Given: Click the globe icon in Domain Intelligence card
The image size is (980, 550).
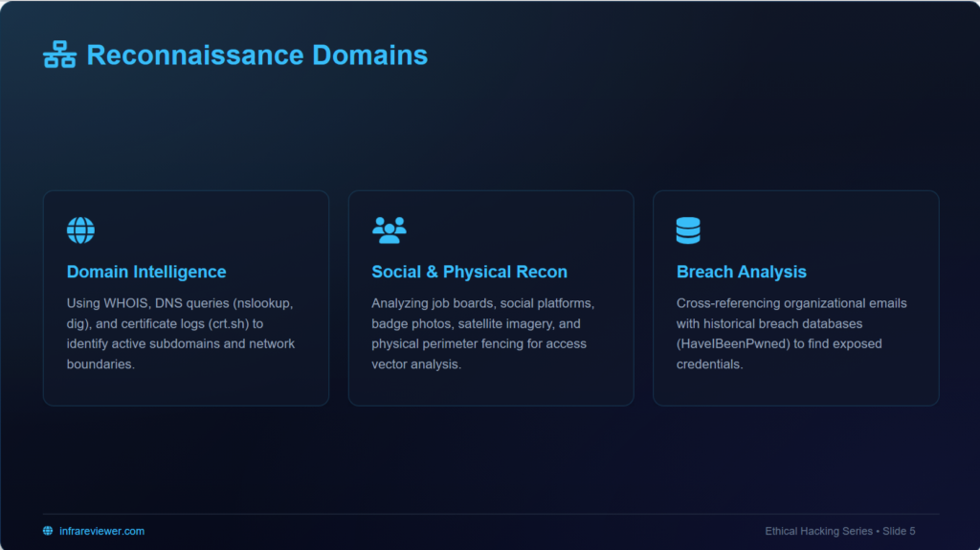Looking at the screenshot, I should [80, 230].
